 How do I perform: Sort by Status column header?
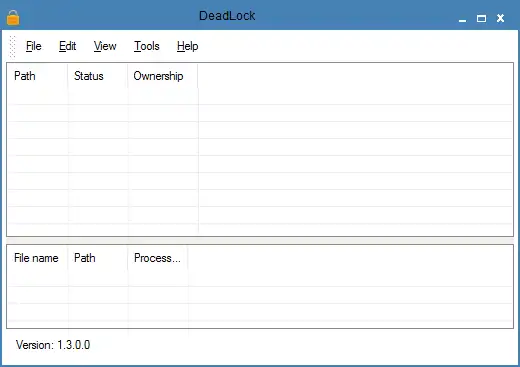[x=97, y=76]
